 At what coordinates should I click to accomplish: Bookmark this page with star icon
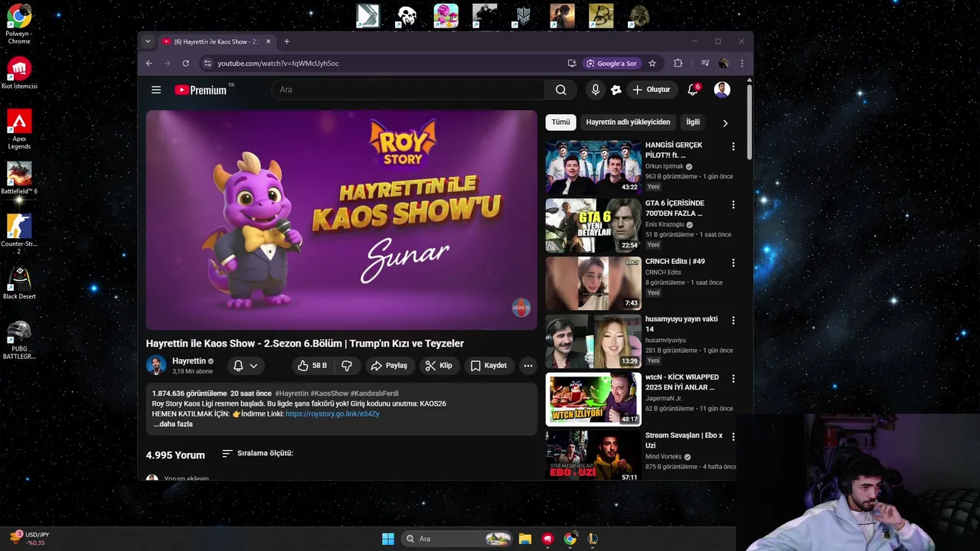click(652, 64)
